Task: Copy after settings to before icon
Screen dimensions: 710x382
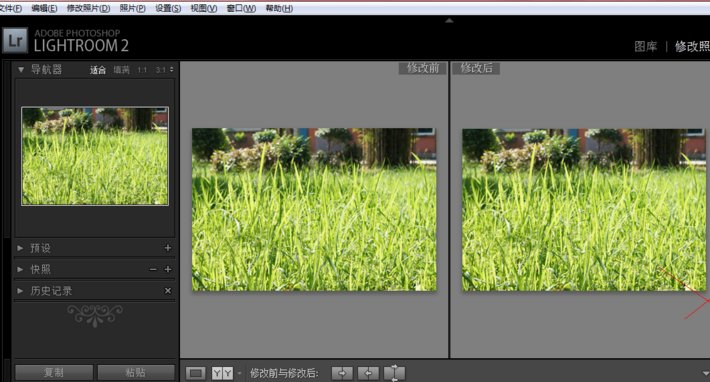Action: [x=368, y=373]
